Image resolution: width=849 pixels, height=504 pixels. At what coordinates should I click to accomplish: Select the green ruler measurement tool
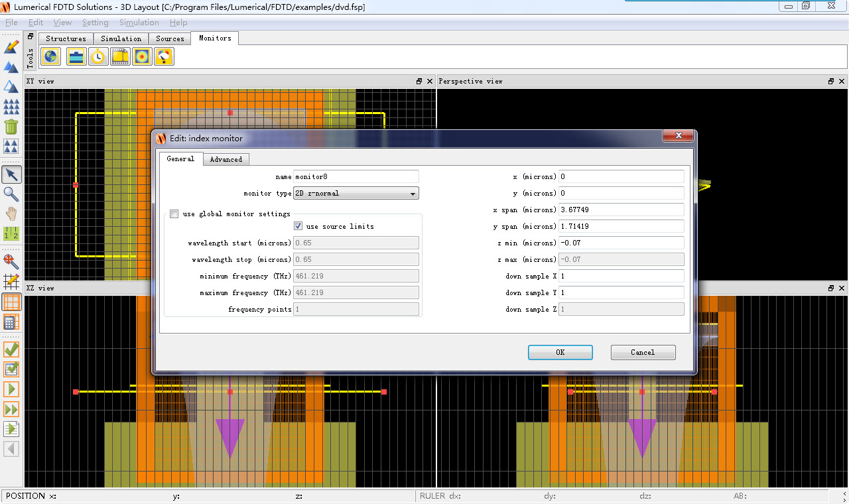(x=11, y=233)
